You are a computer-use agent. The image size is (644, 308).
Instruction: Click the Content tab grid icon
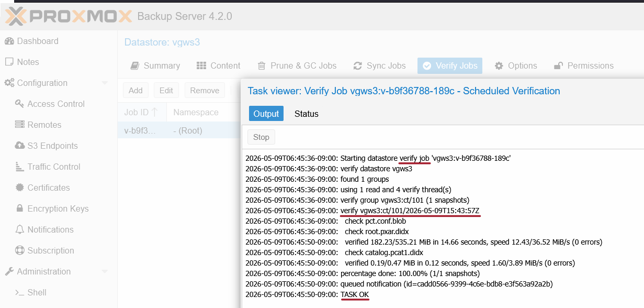coord(201,65)
